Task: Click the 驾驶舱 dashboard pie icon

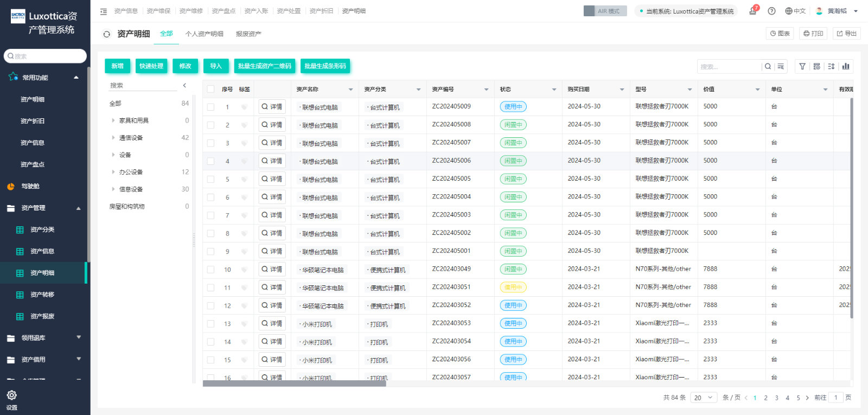Action: coord(11,187)
